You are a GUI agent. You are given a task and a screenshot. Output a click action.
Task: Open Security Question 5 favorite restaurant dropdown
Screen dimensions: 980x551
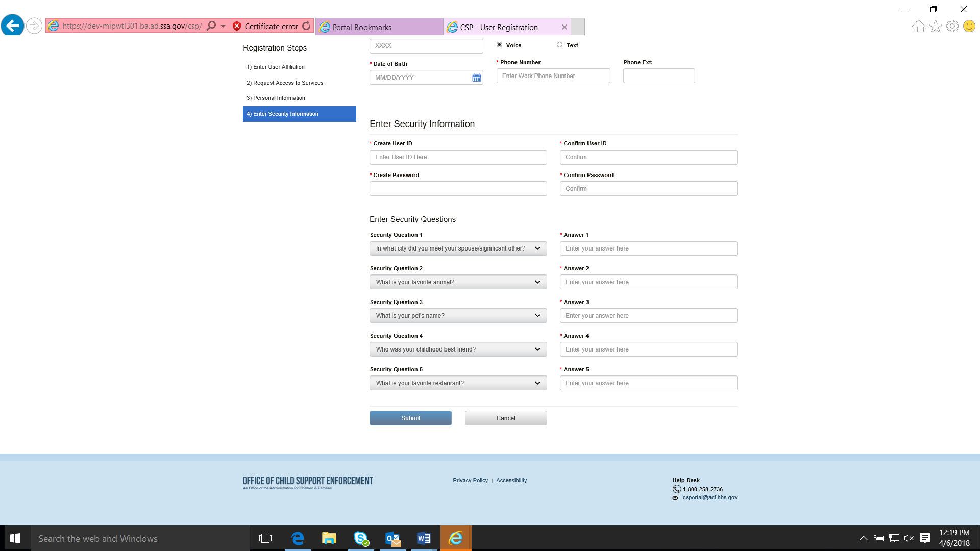tap(458, 383)
